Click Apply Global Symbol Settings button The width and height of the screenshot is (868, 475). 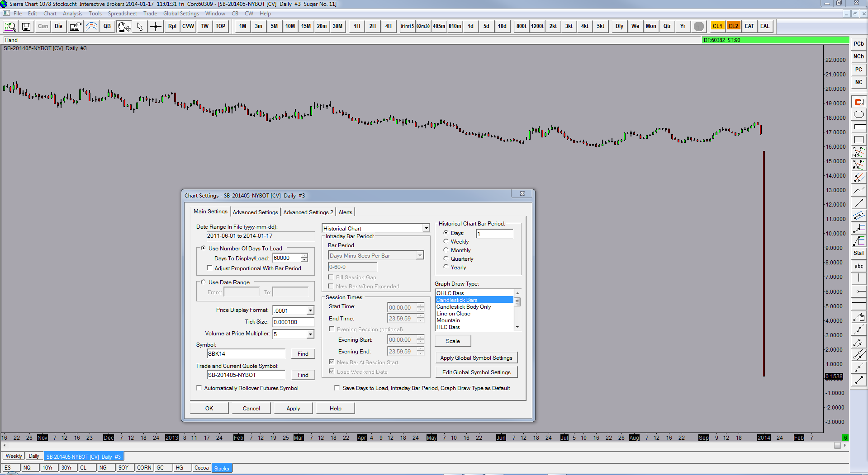[x=476, y=357]
